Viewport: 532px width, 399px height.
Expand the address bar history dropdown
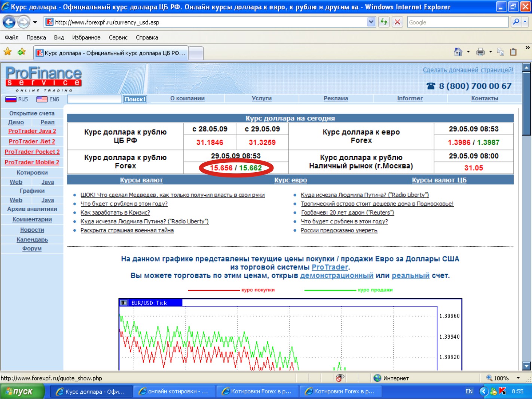(371, 22)
